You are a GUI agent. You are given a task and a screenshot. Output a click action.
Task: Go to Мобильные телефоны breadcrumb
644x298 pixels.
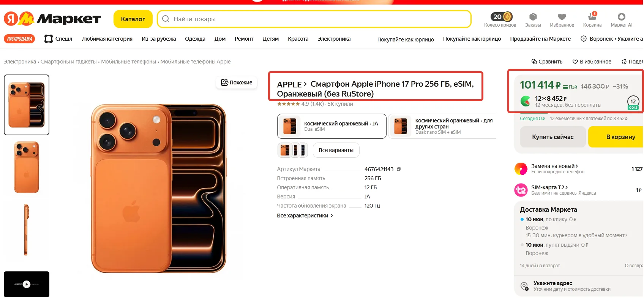129,62
